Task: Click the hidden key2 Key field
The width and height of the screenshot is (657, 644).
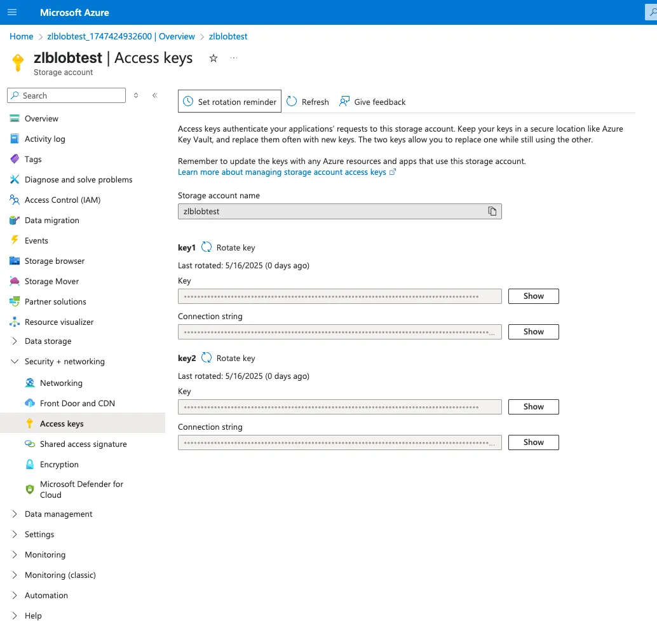Action: (x=340, y=407)
